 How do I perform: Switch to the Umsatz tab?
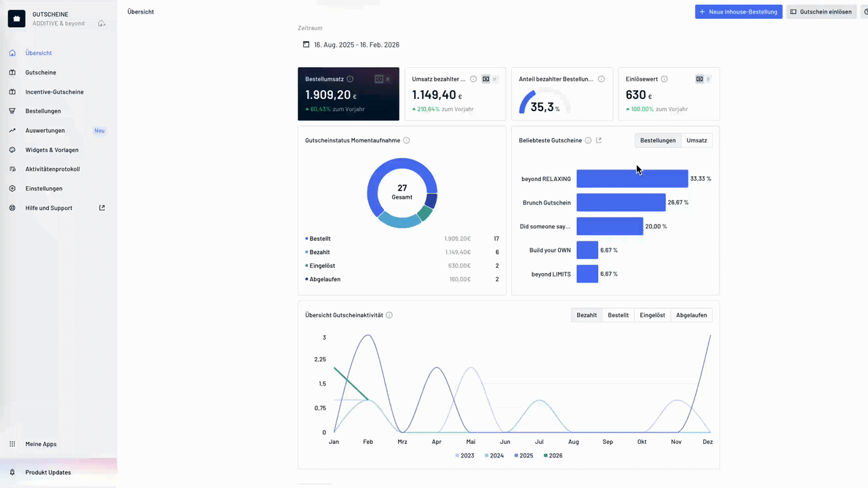point(696,140)
